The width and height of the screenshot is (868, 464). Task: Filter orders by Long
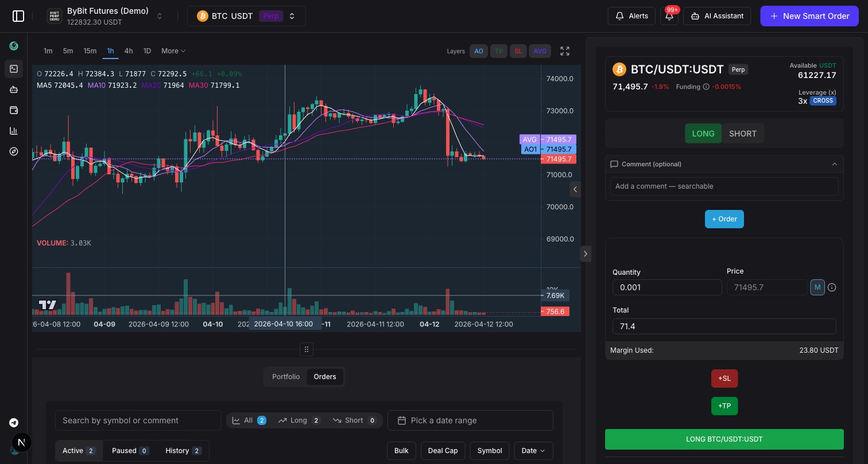point(299,420)
